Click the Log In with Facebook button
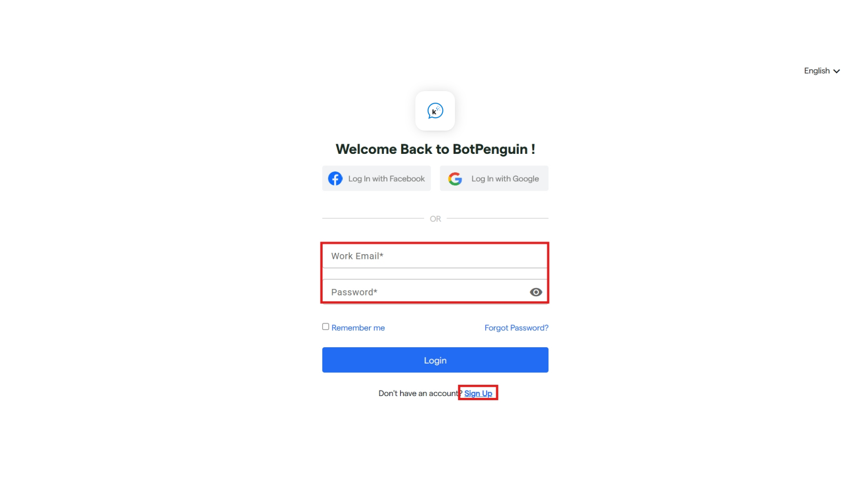This screenshot has width=868, height=502. coord(376,178)
